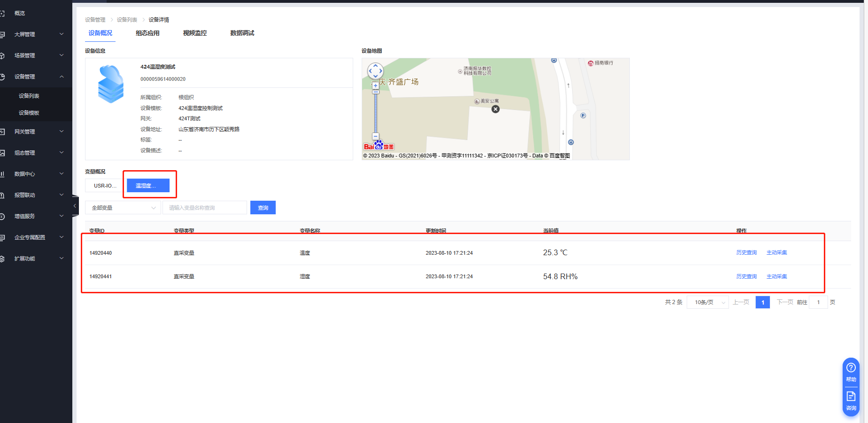Click 历史查询 link for 温度 row
The height and width of the screenshot is (423, 868).
(x=746, y=252)
